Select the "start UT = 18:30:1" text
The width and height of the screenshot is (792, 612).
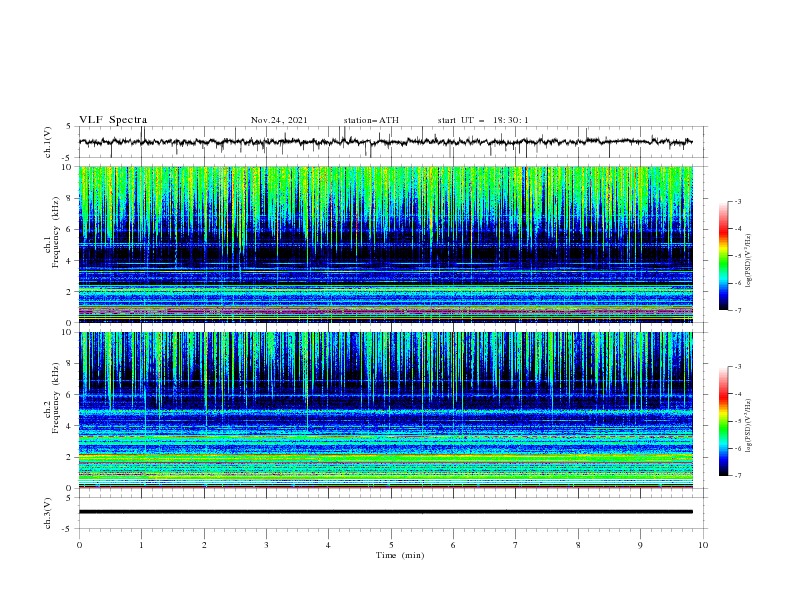coord(483,120)
